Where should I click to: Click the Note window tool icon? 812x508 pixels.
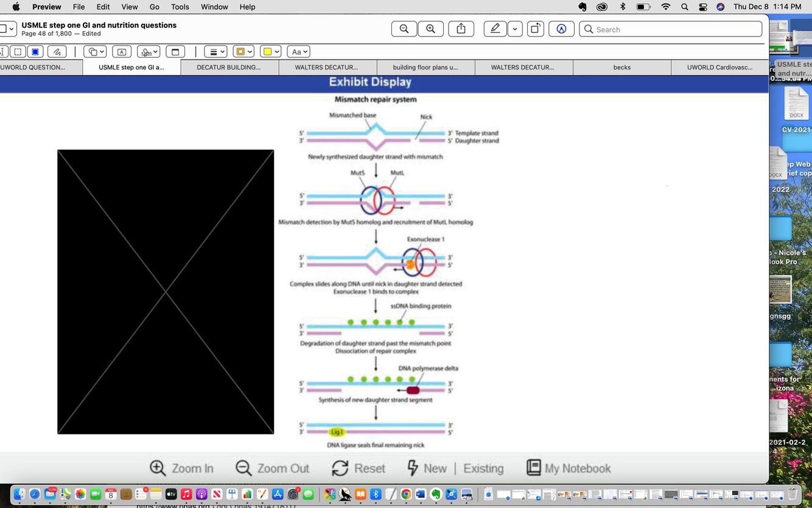tap(175, 52)
